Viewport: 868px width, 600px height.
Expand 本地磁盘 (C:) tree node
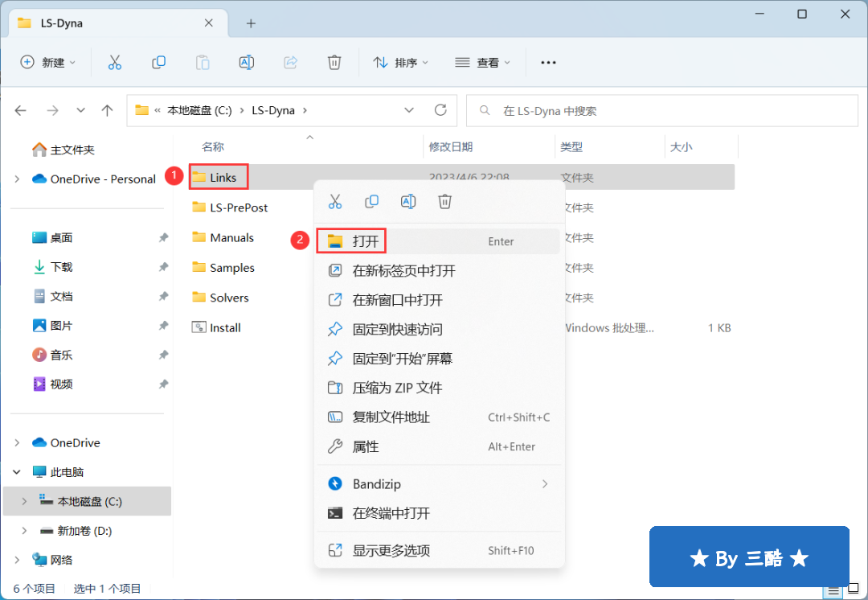(24, 501)
